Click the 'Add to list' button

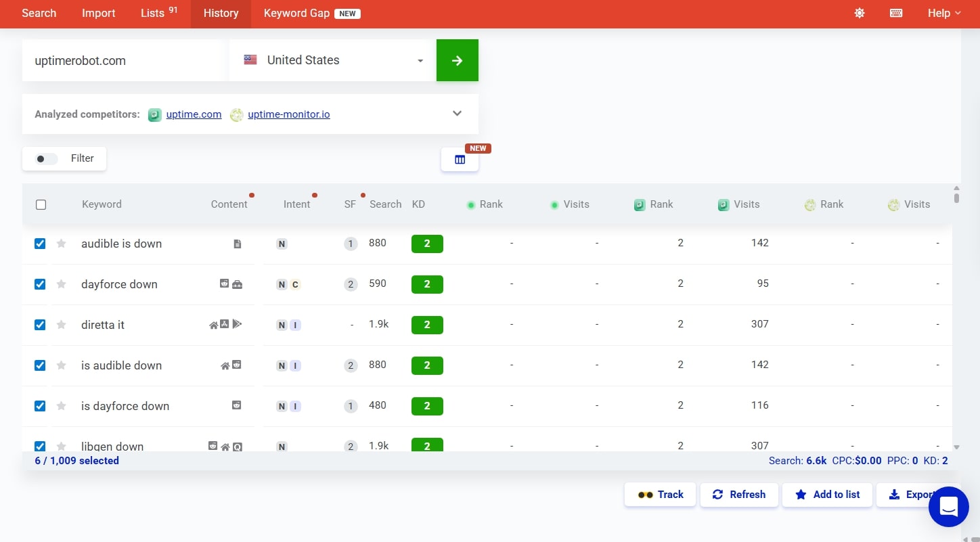(827, 495)
